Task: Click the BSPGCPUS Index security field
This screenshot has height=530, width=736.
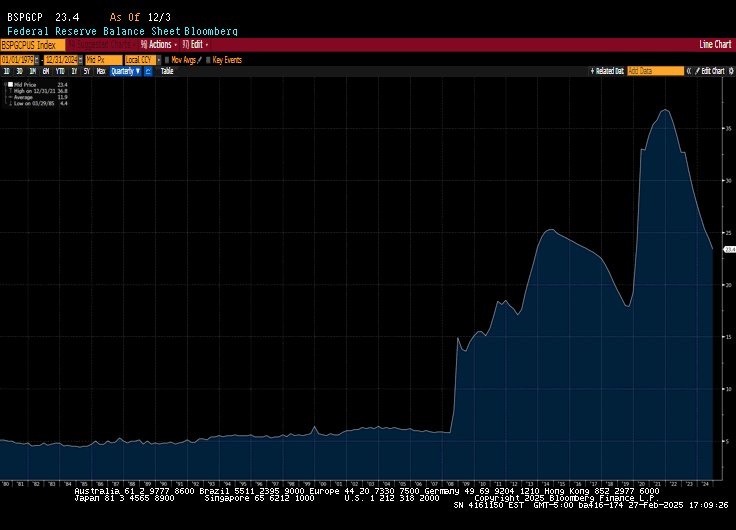Action: tap(33, 45)
